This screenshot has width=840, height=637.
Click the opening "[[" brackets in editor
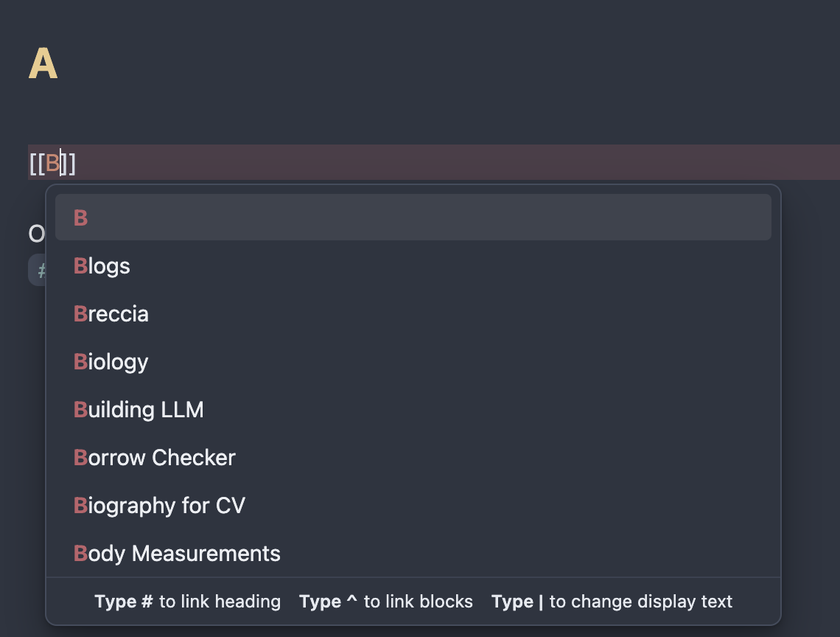click(36, 163)
